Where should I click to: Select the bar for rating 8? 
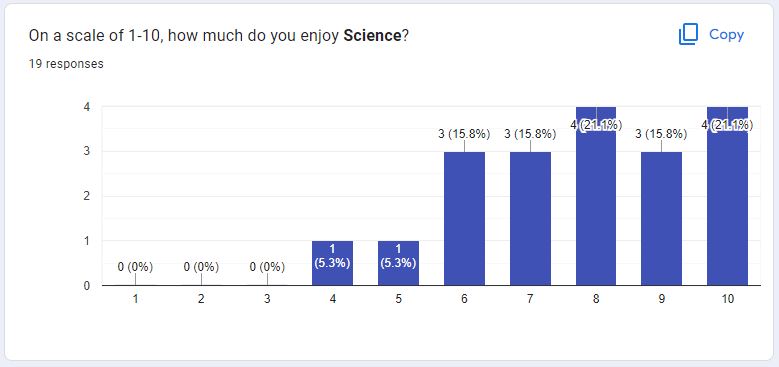tap(596, 196)
